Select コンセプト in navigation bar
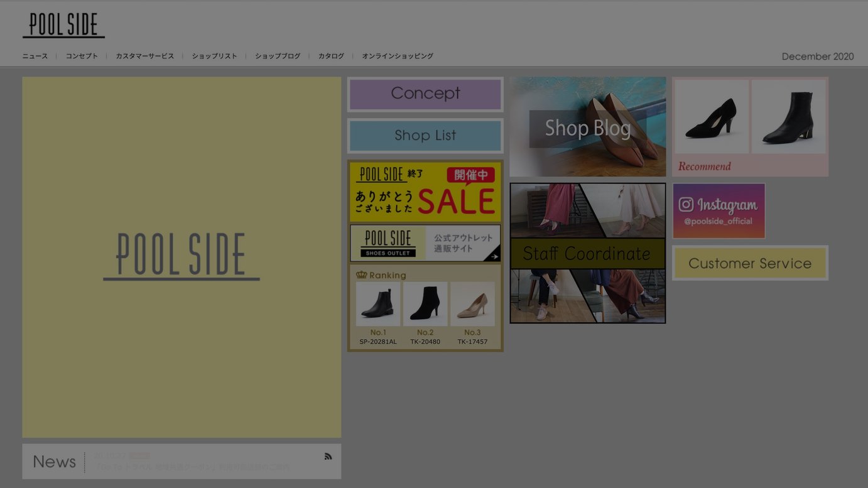868x488 pixels. coord(82,56)
